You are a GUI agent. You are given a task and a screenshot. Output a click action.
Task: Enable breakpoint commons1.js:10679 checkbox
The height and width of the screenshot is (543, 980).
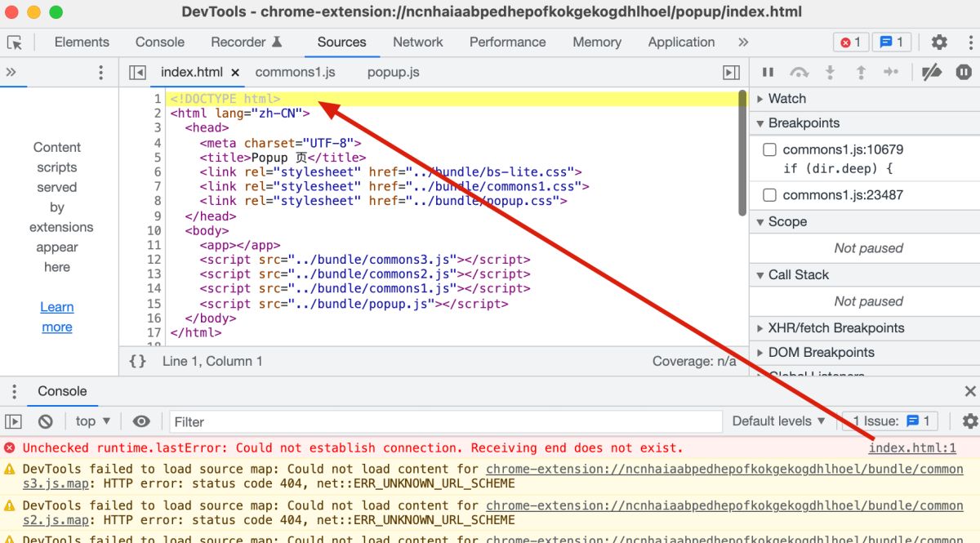[x=769, y=149]
